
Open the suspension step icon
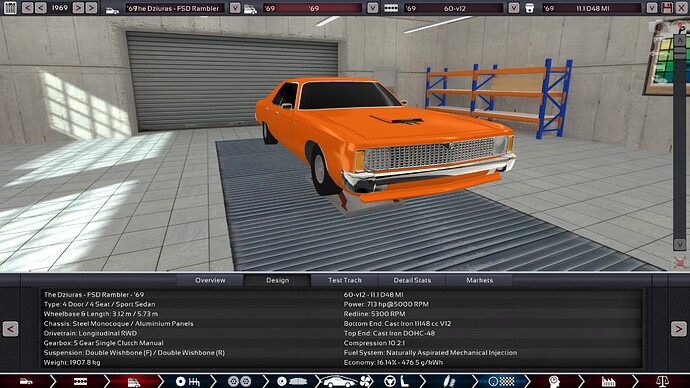pos(448,381)
